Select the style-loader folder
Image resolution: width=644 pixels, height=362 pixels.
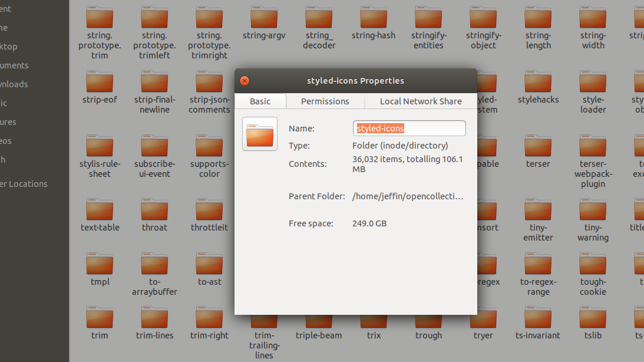pos(593,91)
